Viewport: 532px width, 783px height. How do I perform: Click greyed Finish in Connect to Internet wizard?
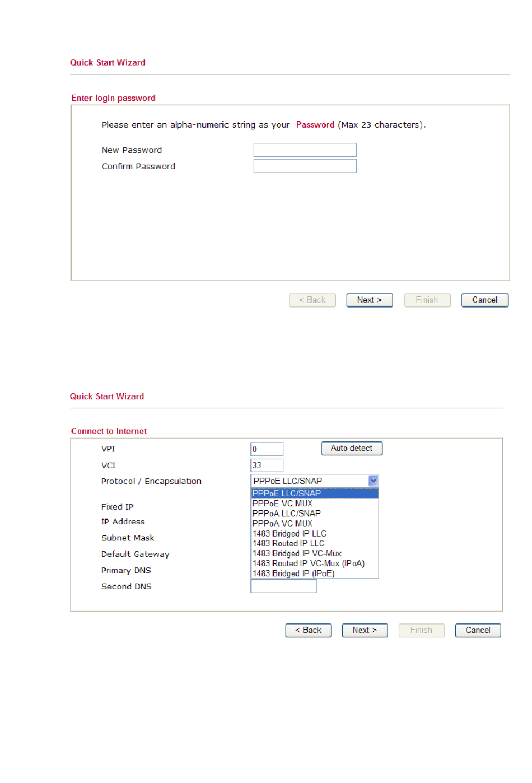[422, 630]
